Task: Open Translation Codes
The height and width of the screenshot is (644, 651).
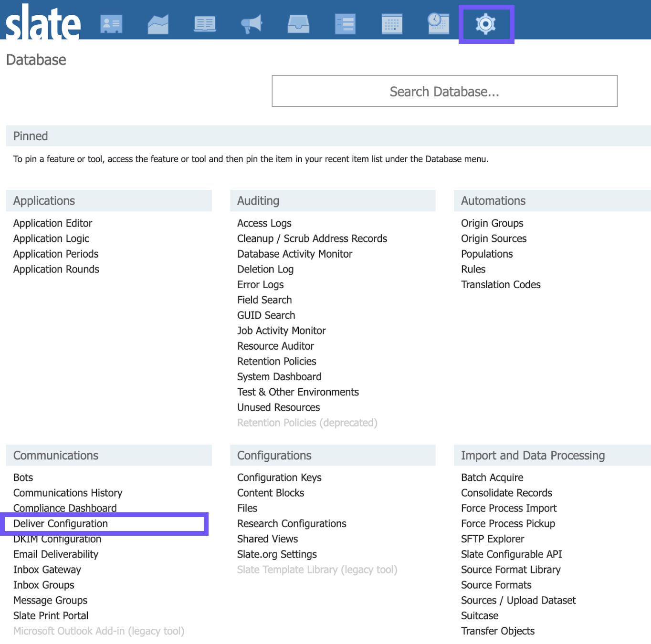Action: pyautogui.click(x=501, y=285)
